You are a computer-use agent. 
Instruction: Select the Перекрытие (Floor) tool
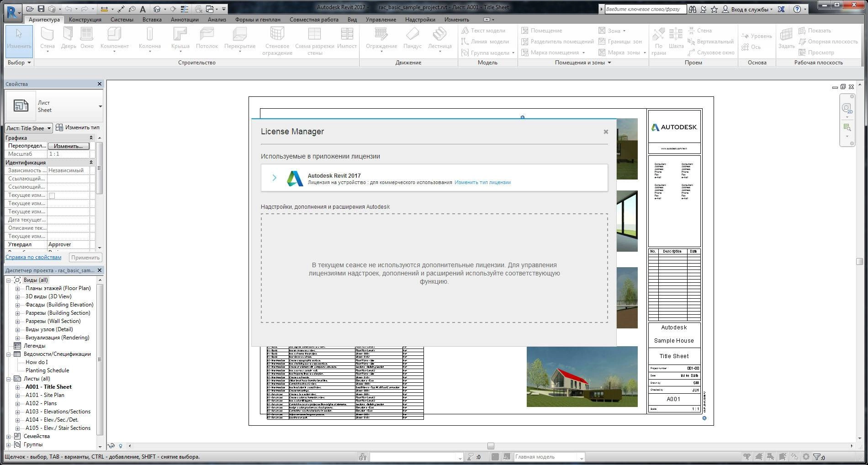pyautogui.click(x=240, y=39)
